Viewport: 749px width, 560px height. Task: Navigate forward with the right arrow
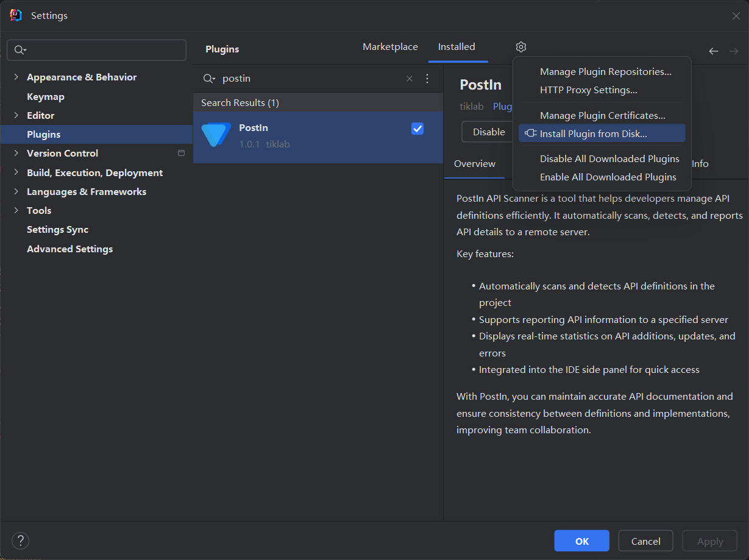click(733, 51)
